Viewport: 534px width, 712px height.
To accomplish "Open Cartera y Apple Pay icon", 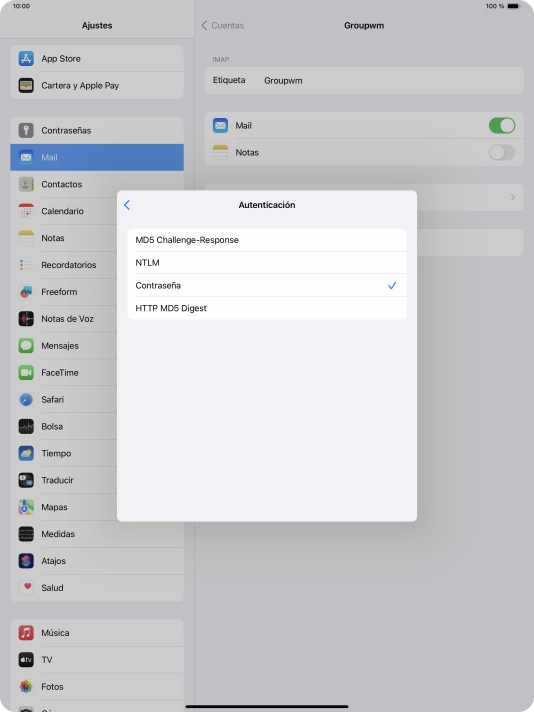I will [26, 85].
